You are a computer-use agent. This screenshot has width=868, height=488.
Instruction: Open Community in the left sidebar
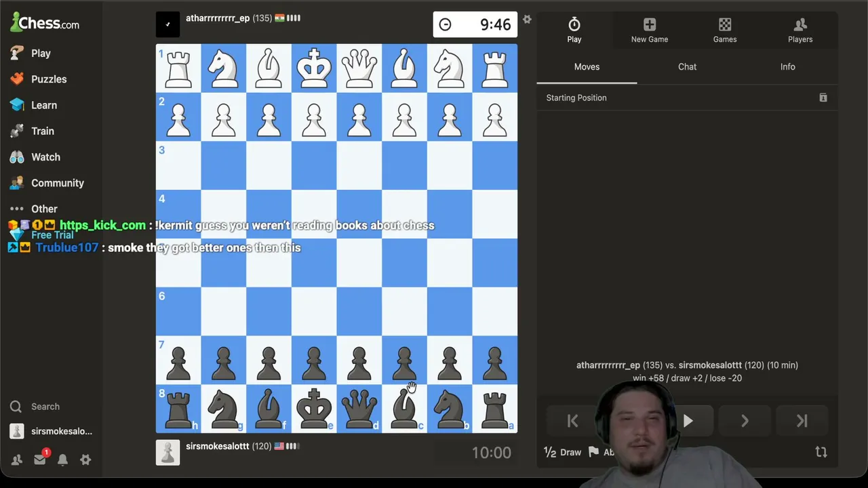coord(47,183)
